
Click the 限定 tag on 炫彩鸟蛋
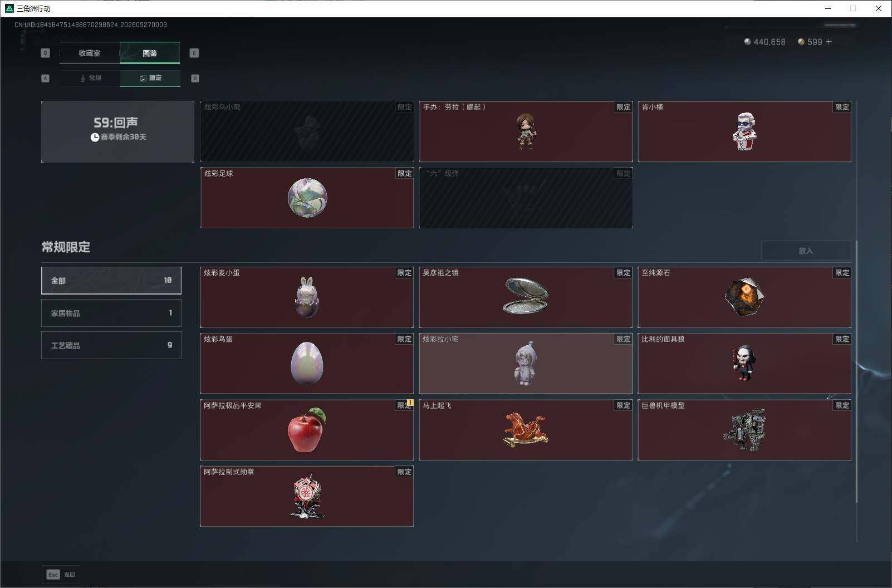[404, 339]
